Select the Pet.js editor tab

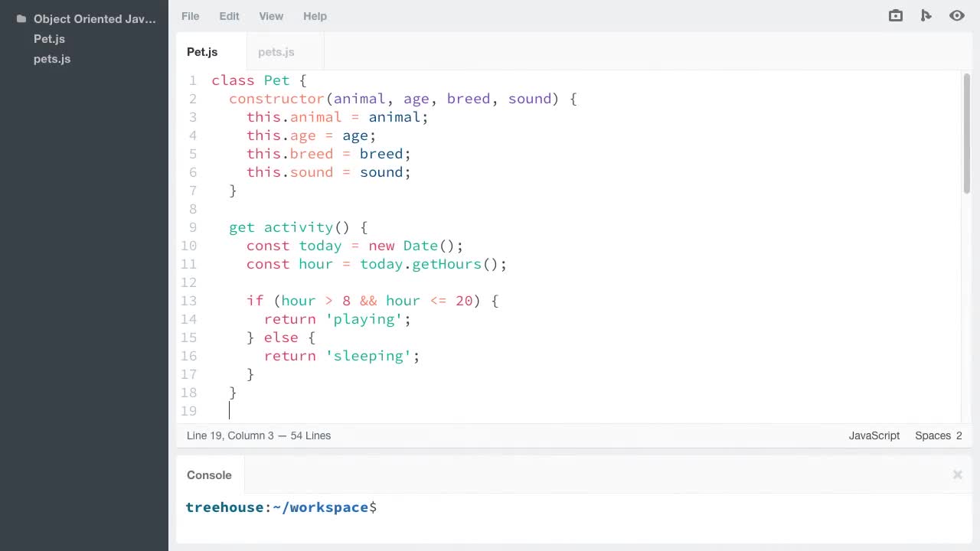click(x=202, y=52)
